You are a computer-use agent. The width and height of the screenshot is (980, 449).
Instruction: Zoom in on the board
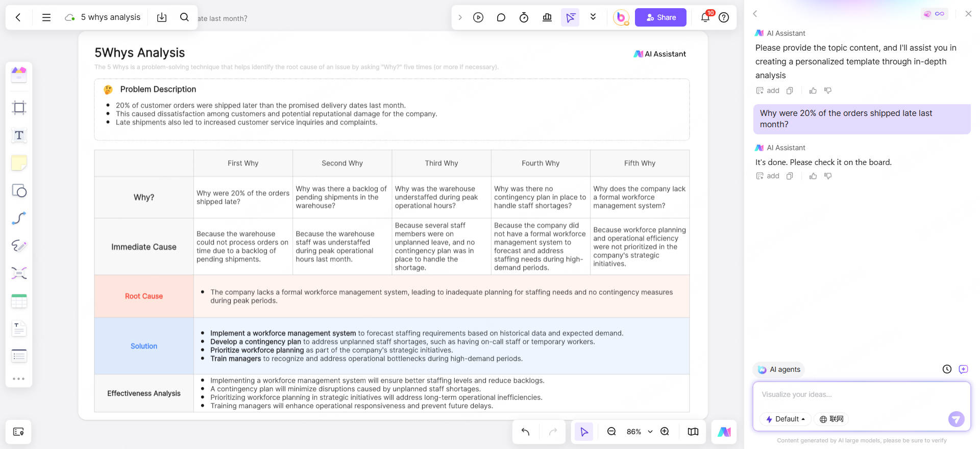coord(665,432)
